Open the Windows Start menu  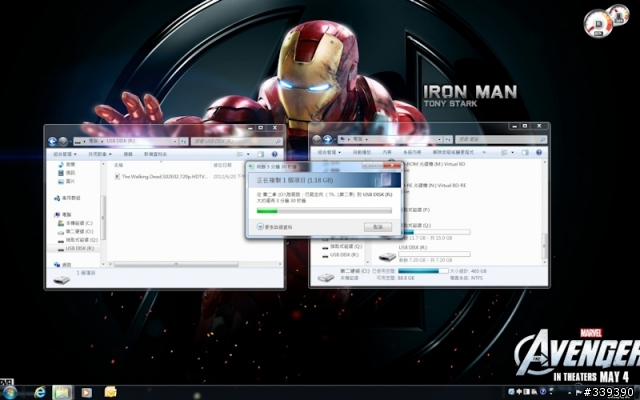(10, 393)
